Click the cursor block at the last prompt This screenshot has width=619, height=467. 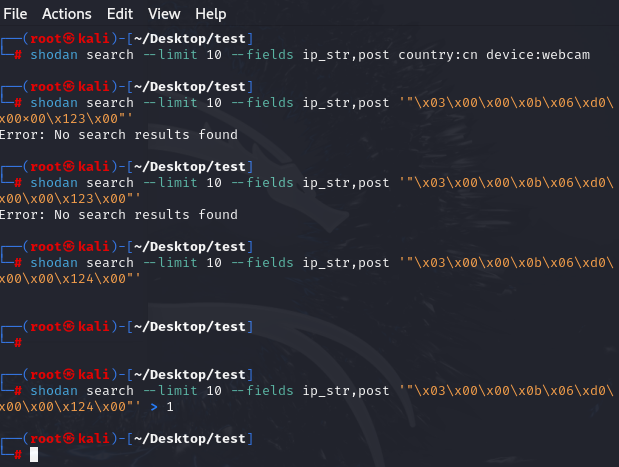click(34, 455)
